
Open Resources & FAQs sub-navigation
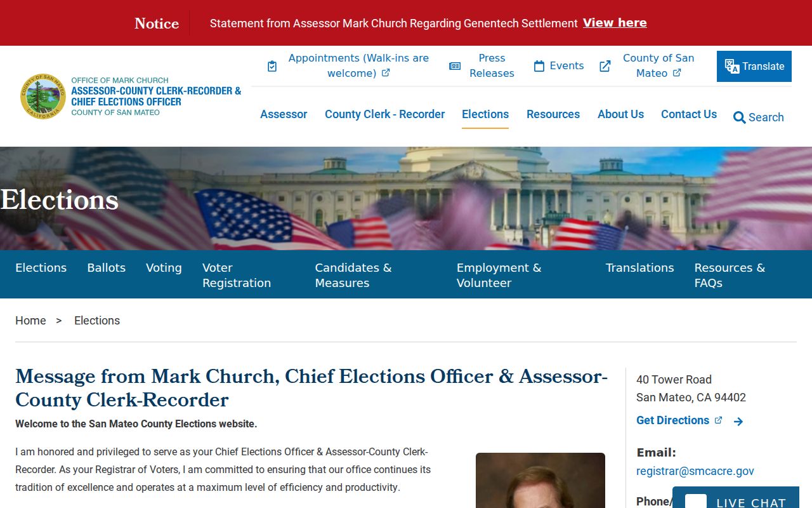point(730,276)
